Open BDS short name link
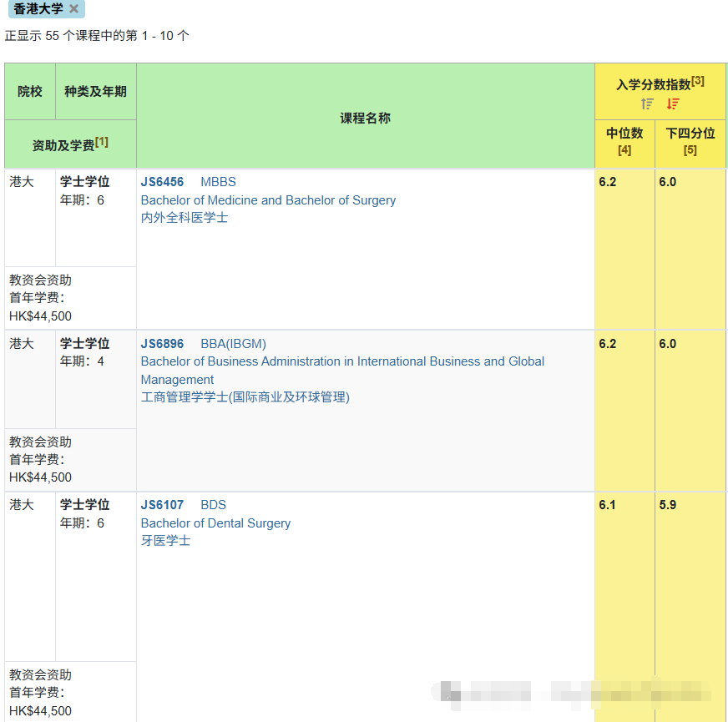Image resolution: width=728 pixels, height=722 pixels. [x=213, y=505]
